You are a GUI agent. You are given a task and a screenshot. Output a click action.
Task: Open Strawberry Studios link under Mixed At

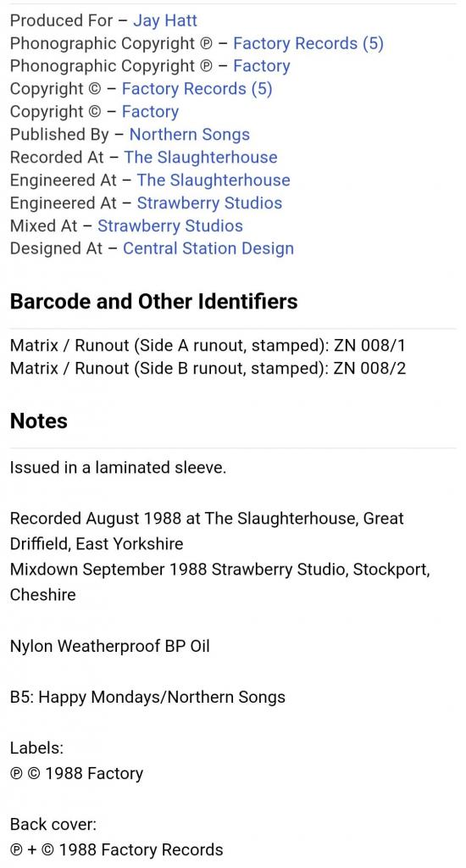pyautogui.click(x=170, y=225)
